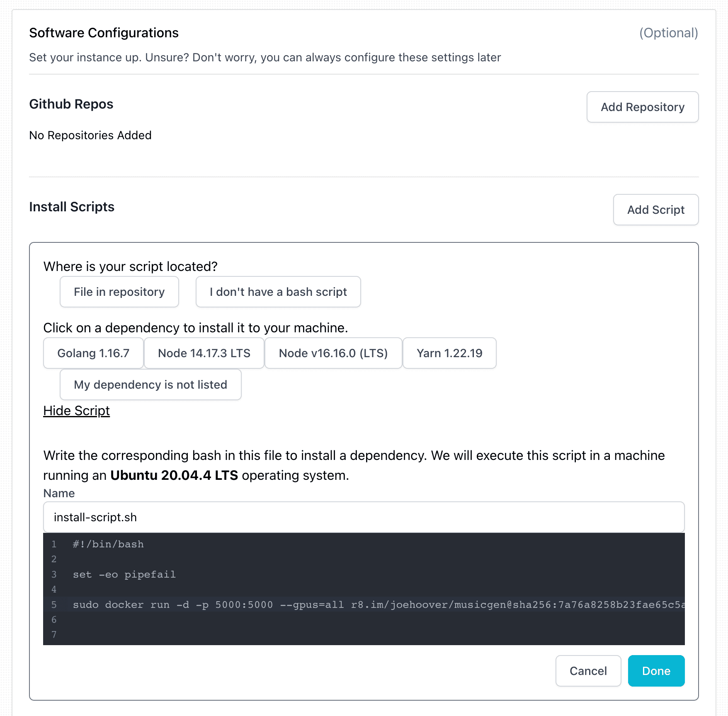Collapse the editor via Hide Script link

tap(76, 411)
